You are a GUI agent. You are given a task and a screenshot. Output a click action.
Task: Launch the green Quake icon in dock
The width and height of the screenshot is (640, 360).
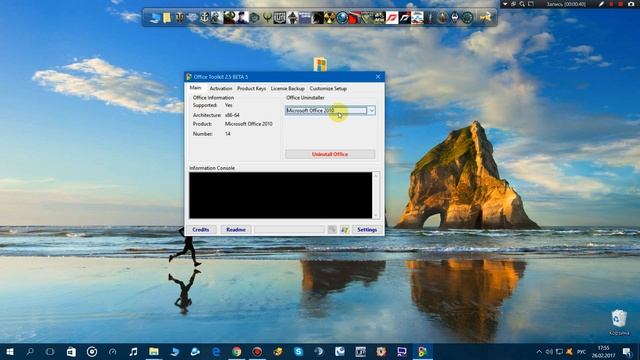tap(267, 18)
